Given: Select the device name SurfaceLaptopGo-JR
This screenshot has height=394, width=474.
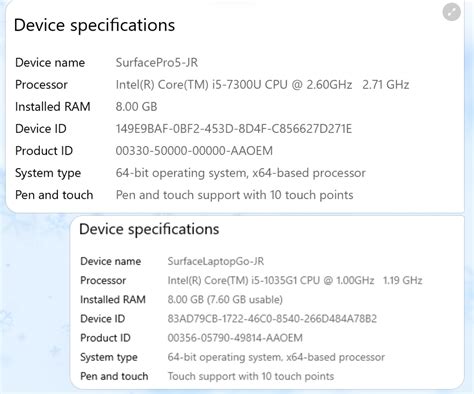Looking at the screenshot, I should tap(216, 261).
